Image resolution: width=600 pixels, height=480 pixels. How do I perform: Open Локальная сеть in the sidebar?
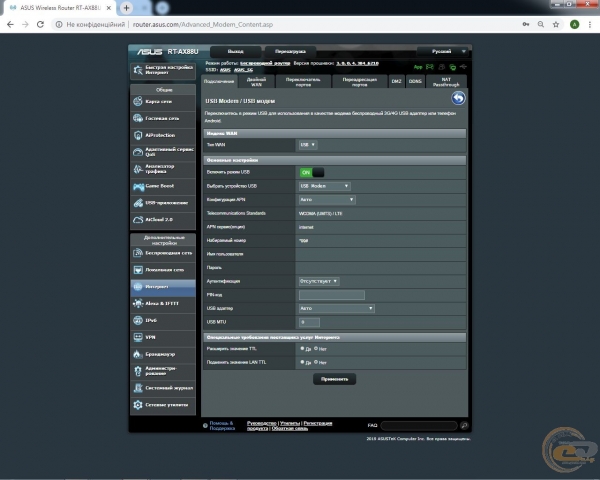pos(163,270)
